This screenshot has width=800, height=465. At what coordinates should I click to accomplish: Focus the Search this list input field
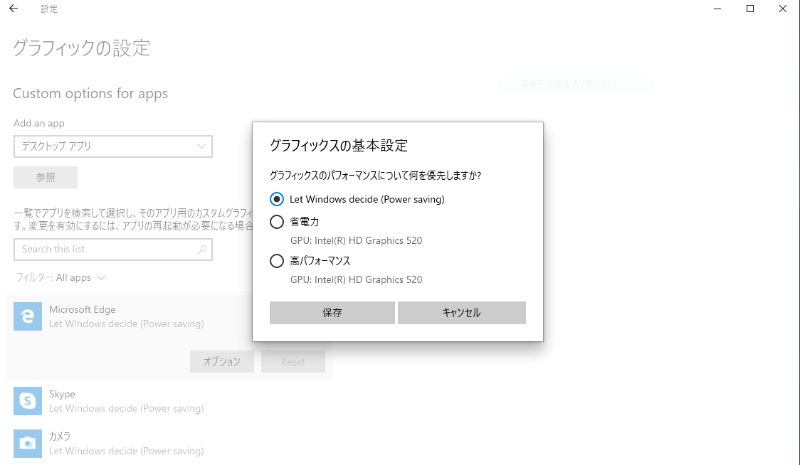(x=113, y=249)
